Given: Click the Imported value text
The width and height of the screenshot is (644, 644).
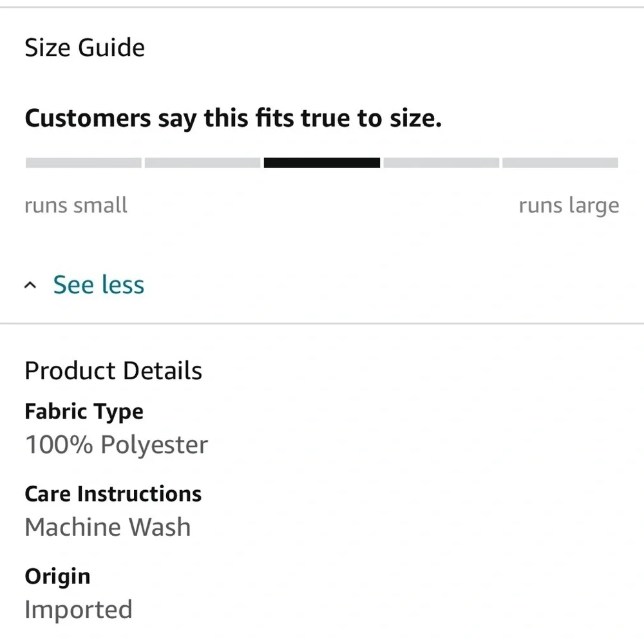Looking at the screenshot, I should coord(79,610).
